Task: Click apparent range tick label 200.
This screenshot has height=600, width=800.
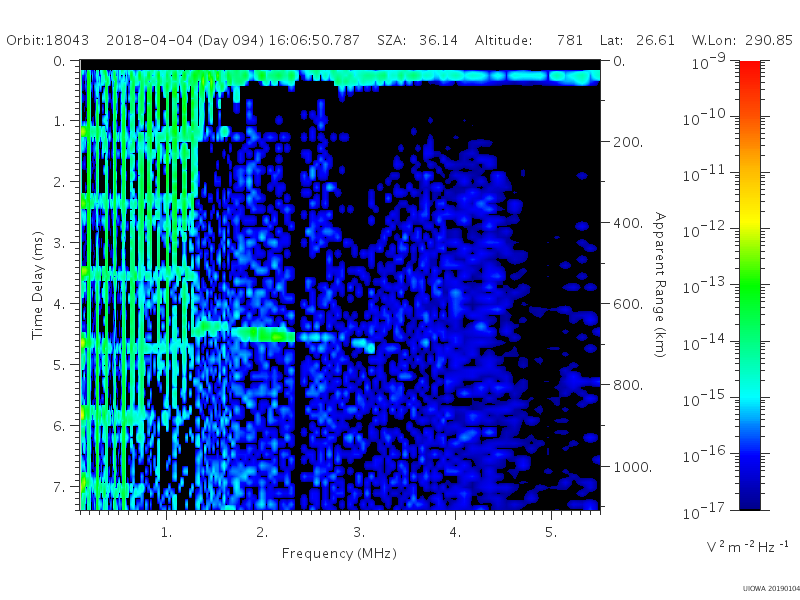Action: [628, 142]
